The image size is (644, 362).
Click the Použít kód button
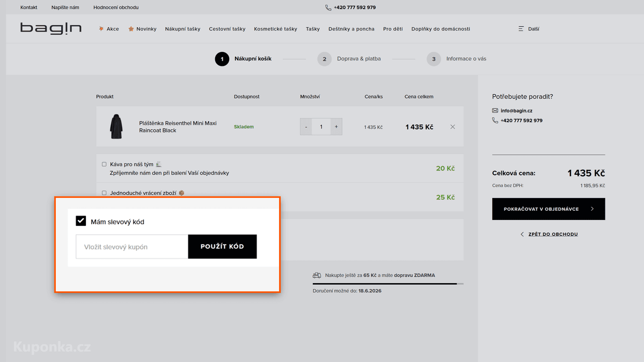[222, 247]
